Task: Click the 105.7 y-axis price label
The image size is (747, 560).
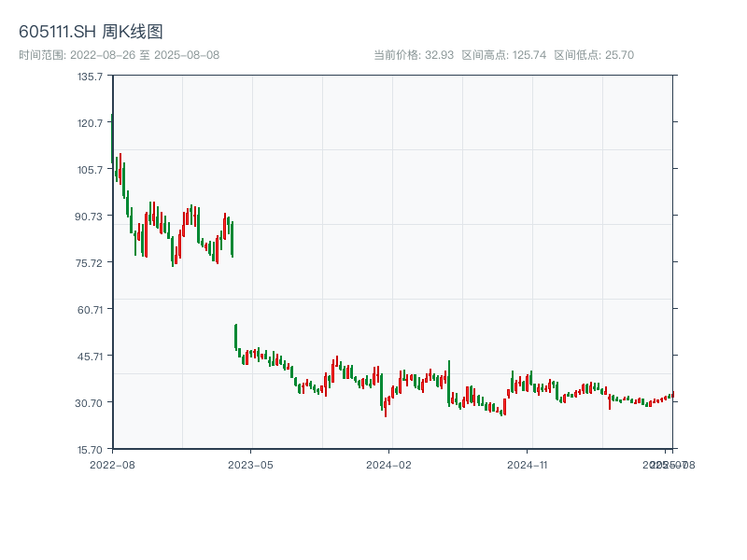Action: coord(91,169)
